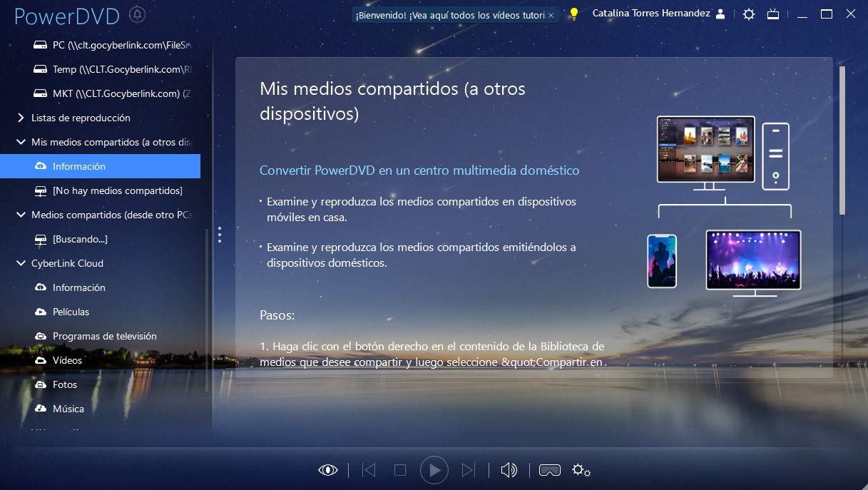Click cloud icon beside Música

point(41,409)
